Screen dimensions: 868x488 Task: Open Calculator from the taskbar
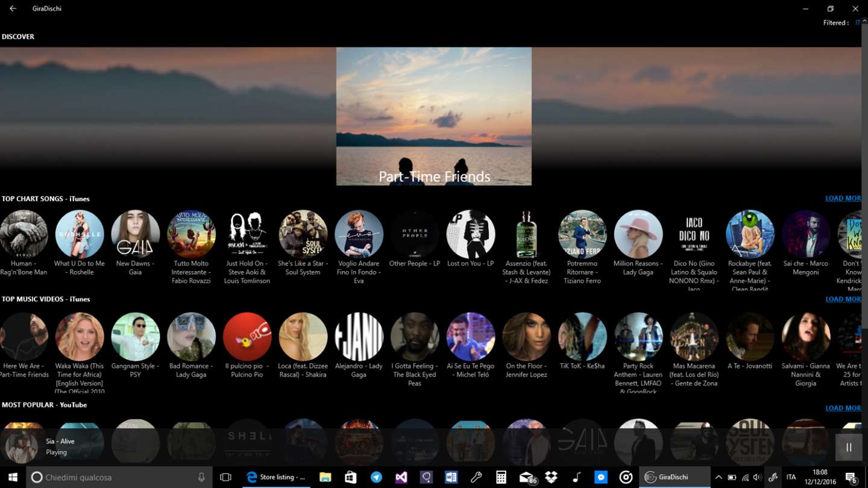tap(501, 477)
